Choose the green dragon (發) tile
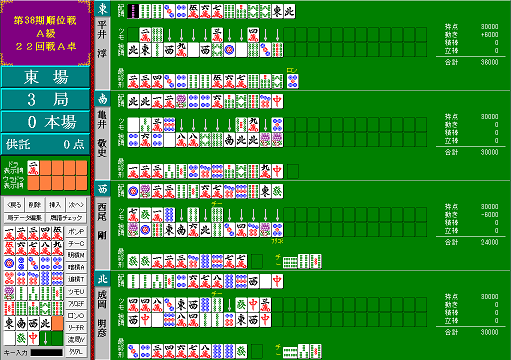This screenshot has width=511, height=360. coord(21,338)
